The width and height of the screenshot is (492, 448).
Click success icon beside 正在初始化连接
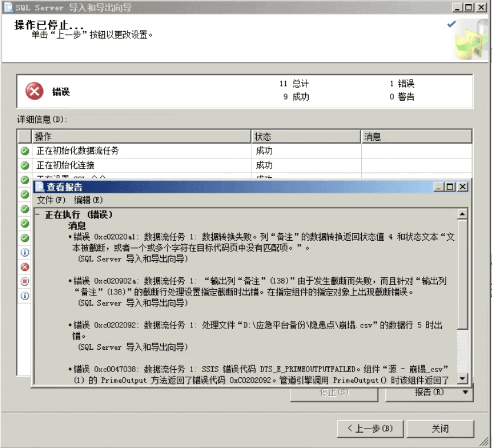click(25, 165)
